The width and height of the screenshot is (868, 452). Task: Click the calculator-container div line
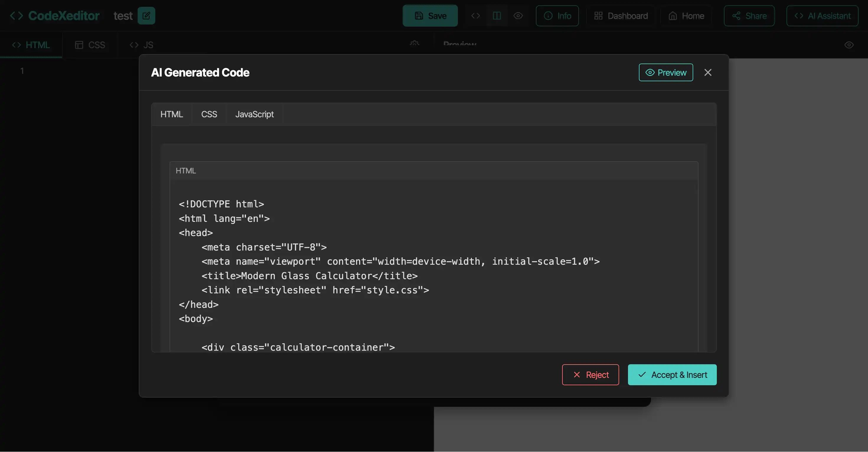pyautogui.click(x=298, y=347)
